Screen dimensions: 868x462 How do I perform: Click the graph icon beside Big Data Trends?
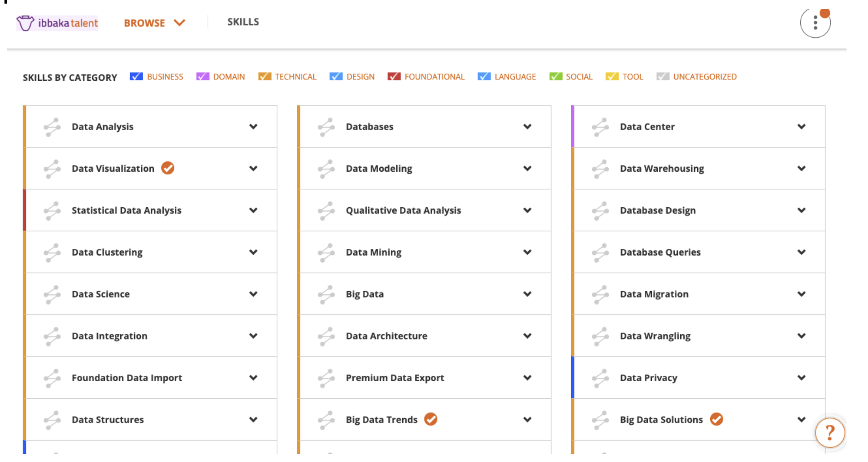(326, 420)
